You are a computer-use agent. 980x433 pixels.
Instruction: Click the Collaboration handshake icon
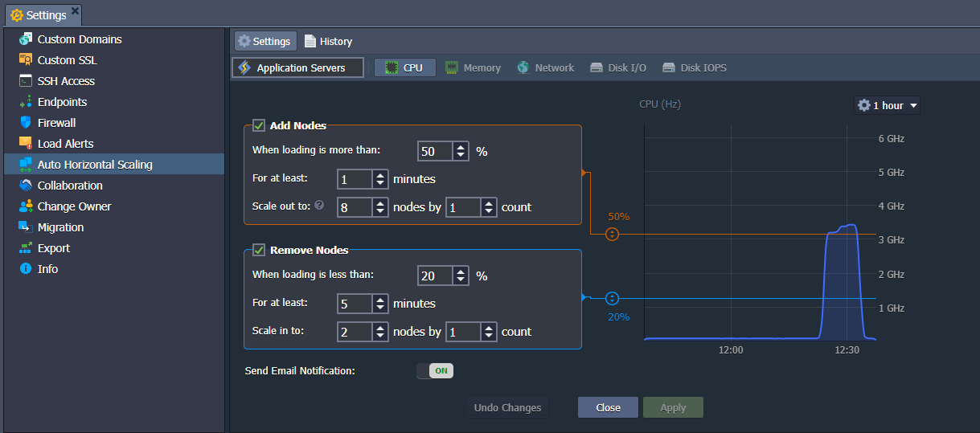click(x=26, y=186)
